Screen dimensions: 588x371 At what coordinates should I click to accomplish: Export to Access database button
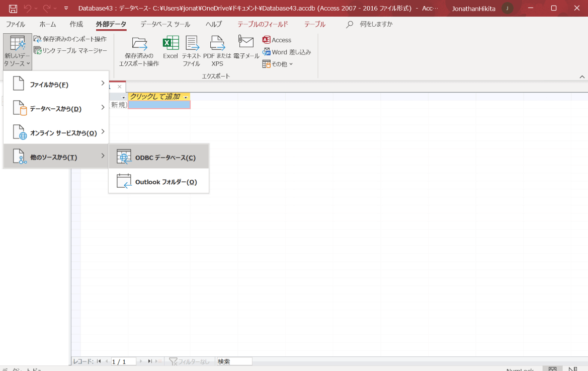(277, 40)
